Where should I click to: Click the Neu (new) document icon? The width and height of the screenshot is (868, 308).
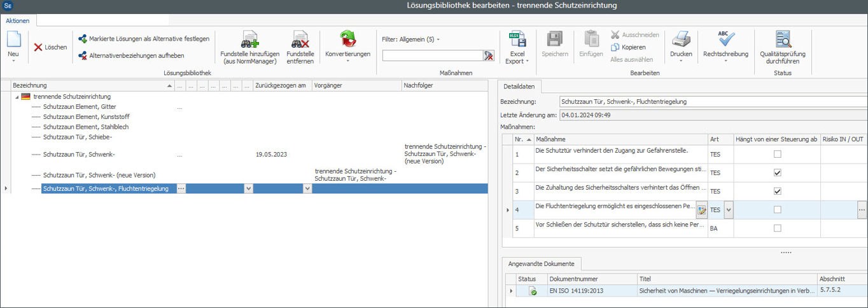coord(13,40)
